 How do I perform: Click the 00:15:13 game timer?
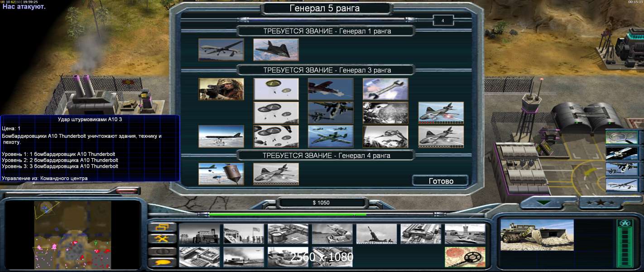635,2
